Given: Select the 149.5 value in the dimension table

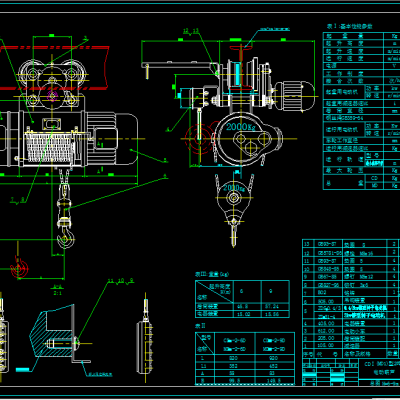Looking at the screenshot, I should click(x=273, y=380).
